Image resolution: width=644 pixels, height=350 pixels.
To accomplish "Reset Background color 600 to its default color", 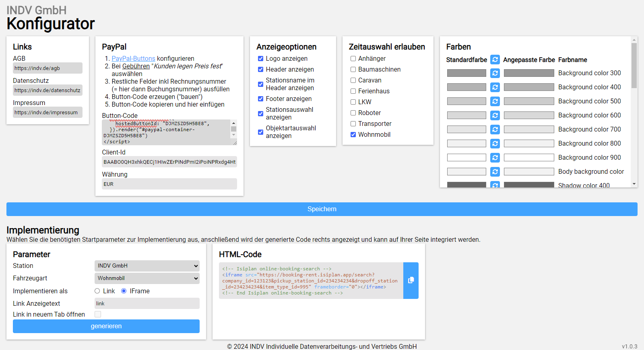I will (x=495, y=115).
